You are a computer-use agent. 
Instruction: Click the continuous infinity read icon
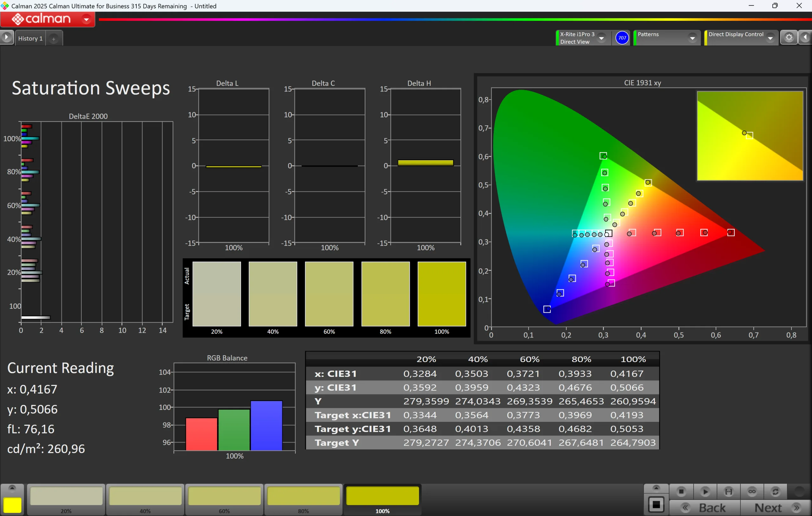point(752,492)
